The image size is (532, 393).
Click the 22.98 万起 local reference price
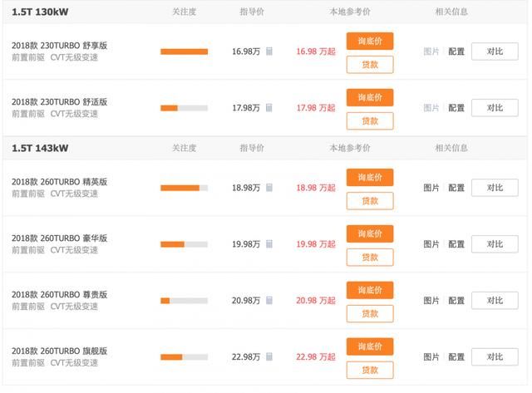316,356
